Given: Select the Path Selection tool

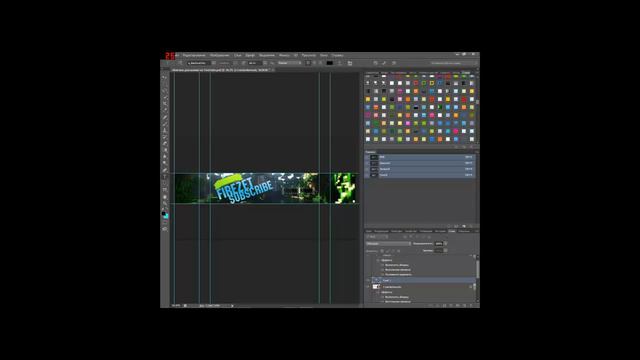Looking at the screenshot, I should tap(165, 183).
